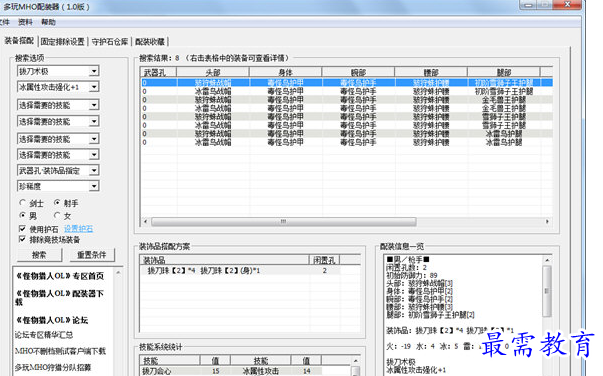Click the 头部: 骇狩蛛战帽[3] line
The image size is (603, 376).
click(419, 283)
